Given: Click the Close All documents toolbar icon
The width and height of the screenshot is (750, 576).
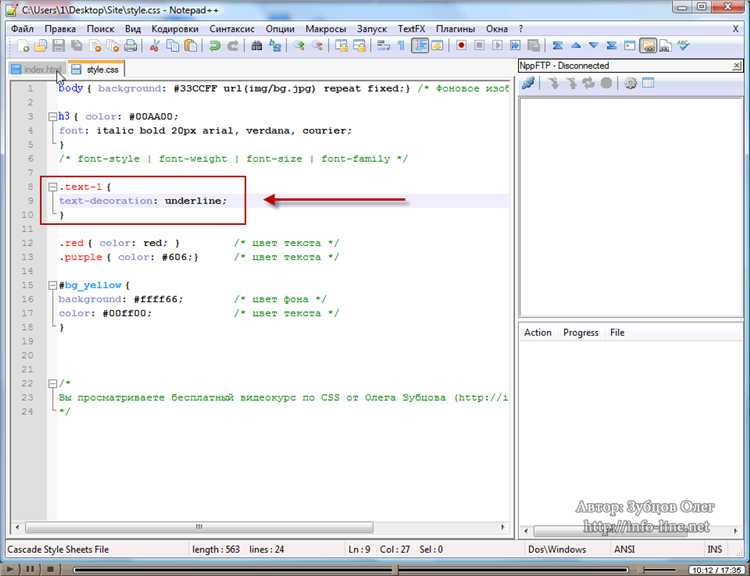Looking at the screenshot, I should (113, 46).
